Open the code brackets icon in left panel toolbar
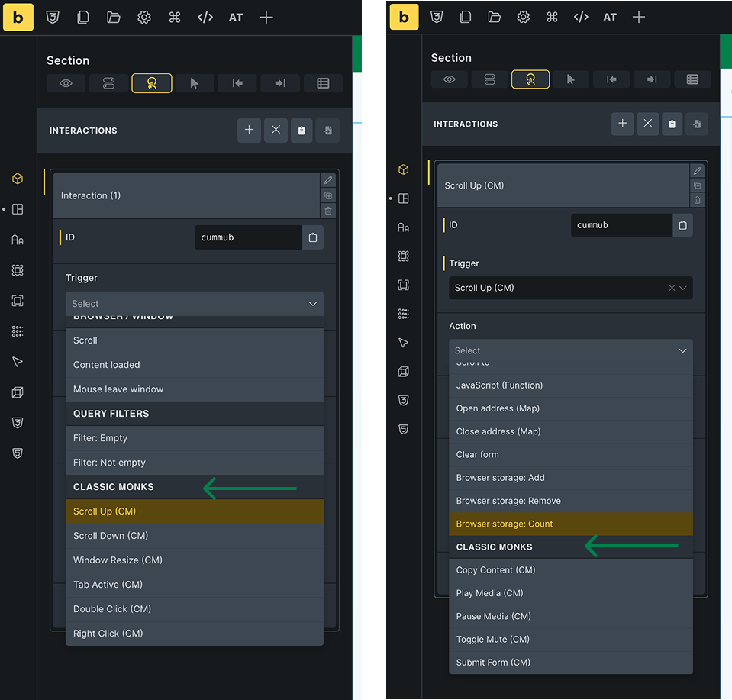Screen dimensions: 732x700 pyautogui.click(x=205, y=18)
